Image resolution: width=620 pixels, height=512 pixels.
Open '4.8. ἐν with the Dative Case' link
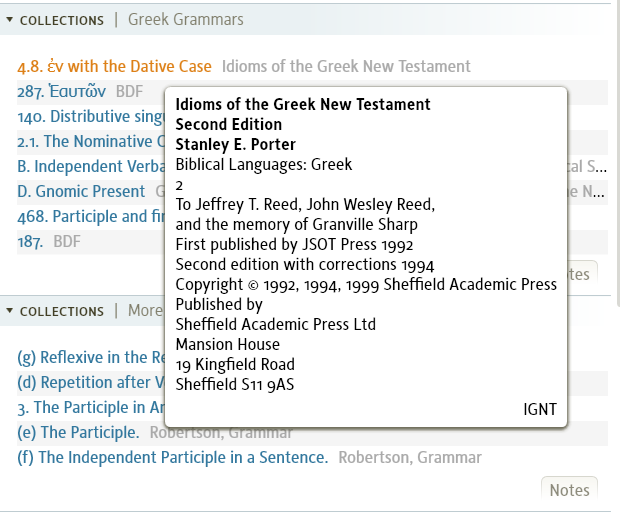pyautogui.click(x=114, y=67)
